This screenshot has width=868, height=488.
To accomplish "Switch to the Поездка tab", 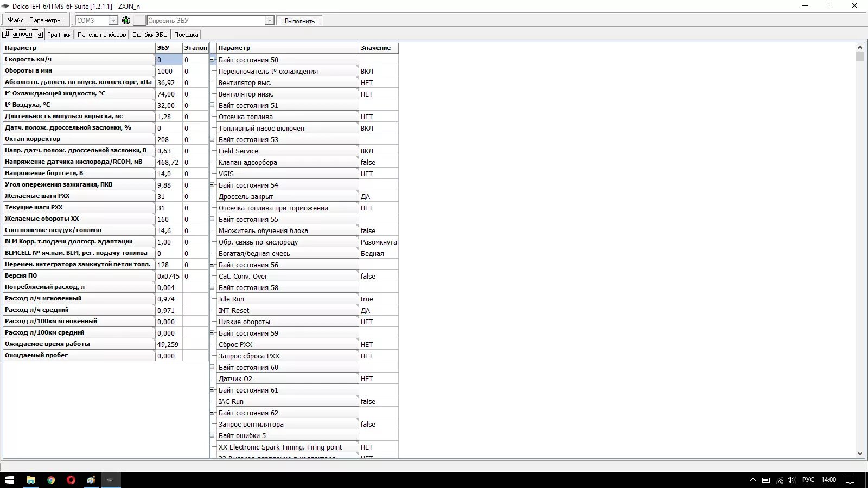I will tap(186, 34).
